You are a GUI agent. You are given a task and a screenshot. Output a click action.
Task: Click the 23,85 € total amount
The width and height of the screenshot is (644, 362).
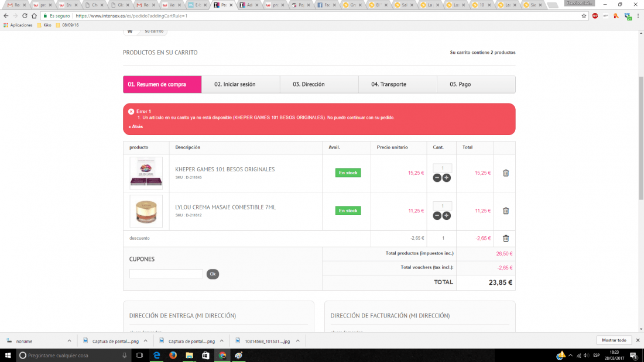click(500, 282)
